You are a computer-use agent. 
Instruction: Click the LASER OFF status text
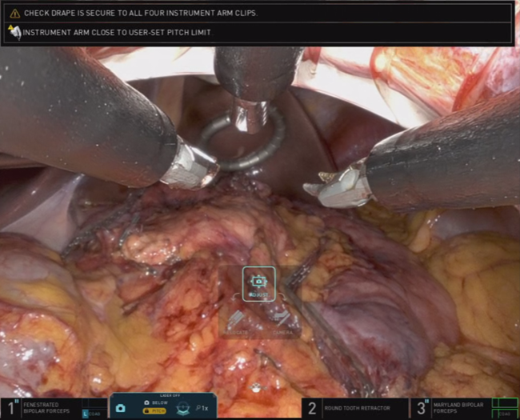(x=169, y=395)
